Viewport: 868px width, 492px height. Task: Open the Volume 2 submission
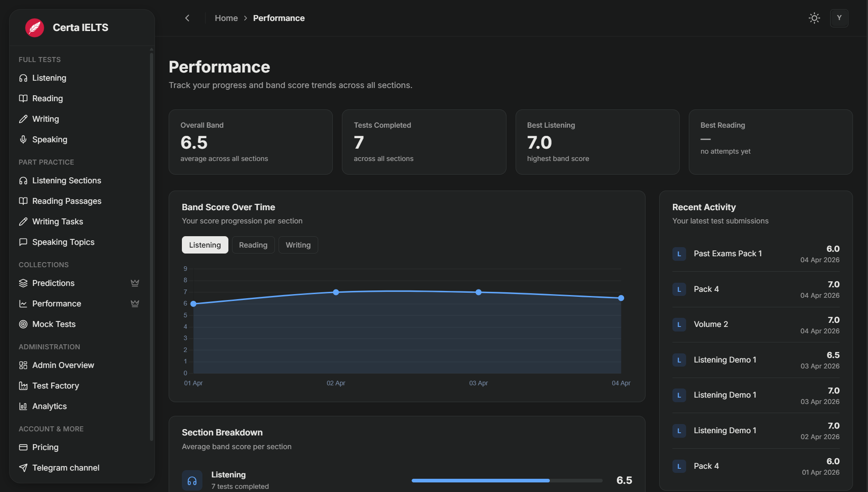(756, 325)
